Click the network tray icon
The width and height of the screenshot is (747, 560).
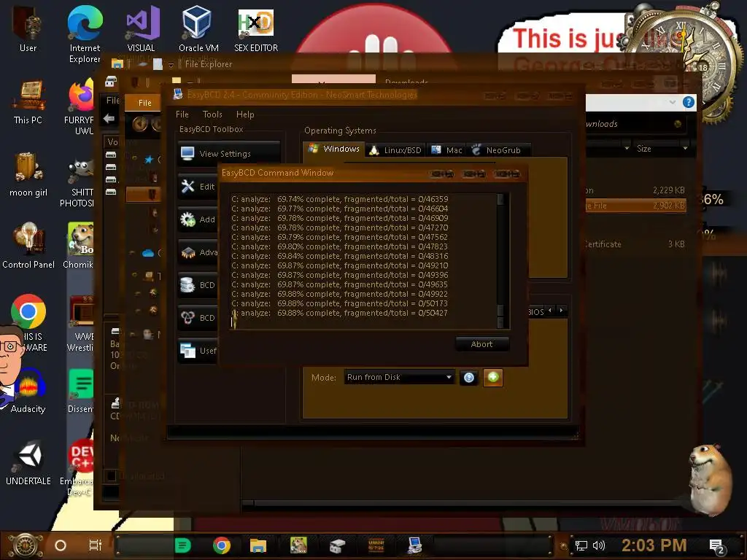(x=581, y=545)
